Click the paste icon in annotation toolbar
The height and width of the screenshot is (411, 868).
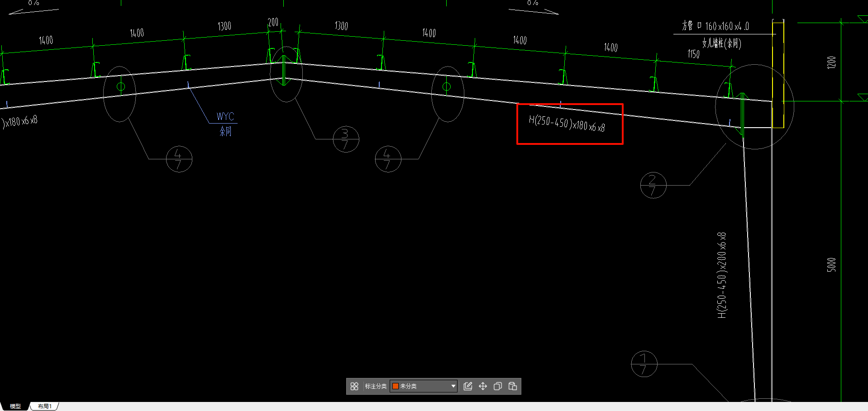click(513, 386)
